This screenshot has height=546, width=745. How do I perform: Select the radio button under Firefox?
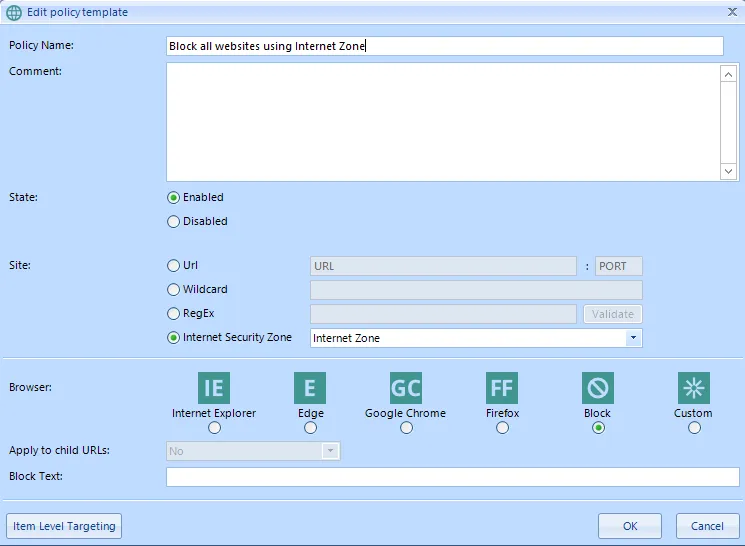click(502, 428)
